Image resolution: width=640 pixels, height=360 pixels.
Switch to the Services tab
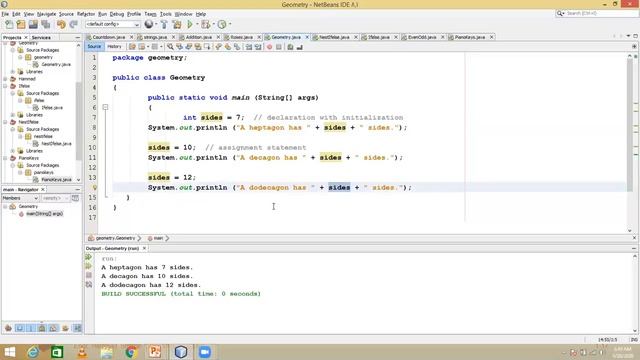(x=41, y=38)
